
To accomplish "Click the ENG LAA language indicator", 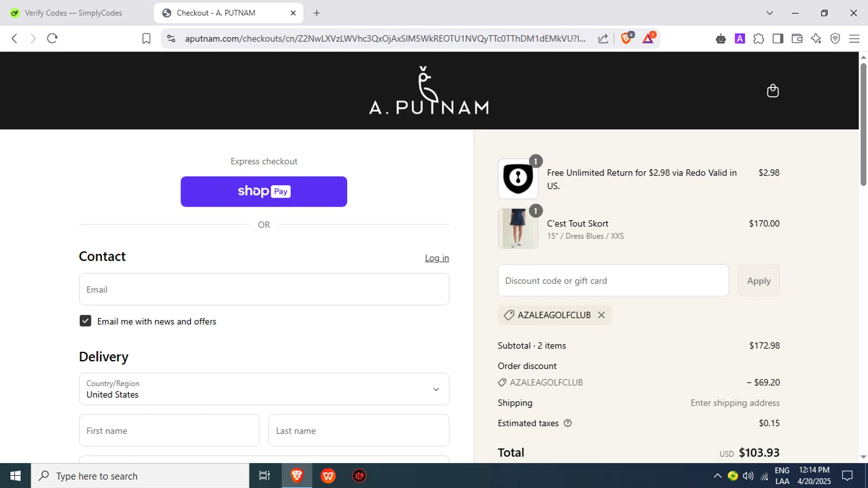I will (x=782, y=476).
